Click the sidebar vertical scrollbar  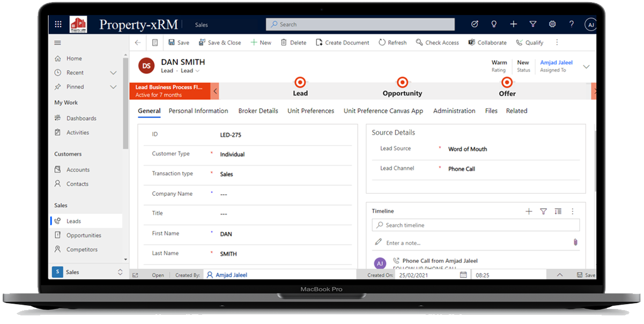click(126, 103)
